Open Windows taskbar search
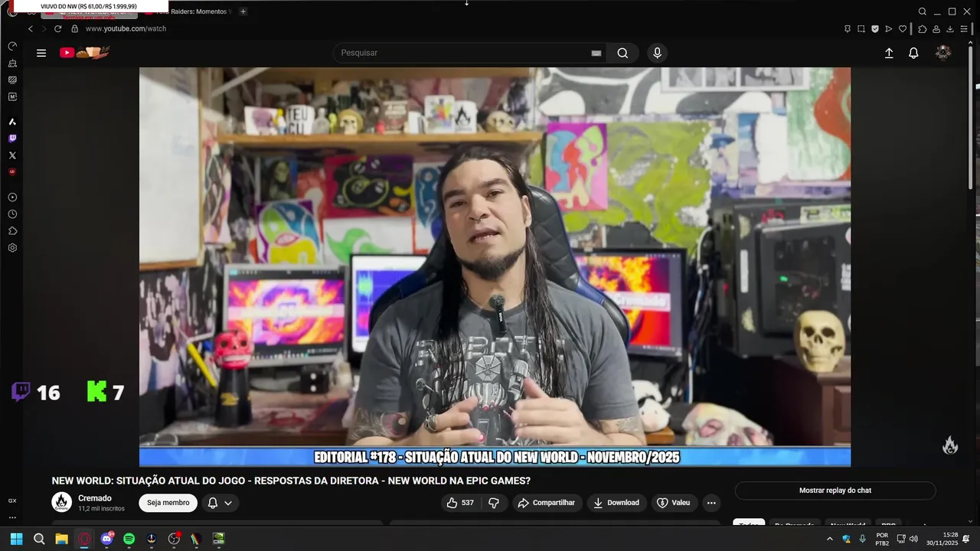 pyautogui.click(x=39, y=539)
